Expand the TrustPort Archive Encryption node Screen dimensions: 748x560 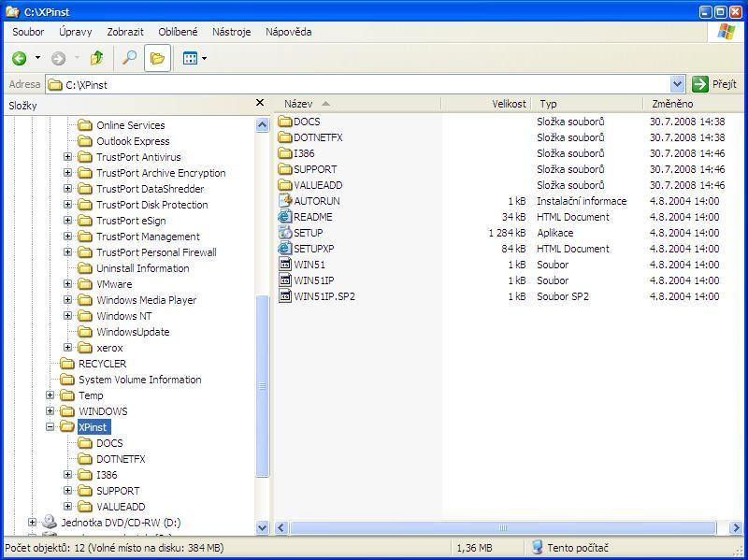(67, 173)
